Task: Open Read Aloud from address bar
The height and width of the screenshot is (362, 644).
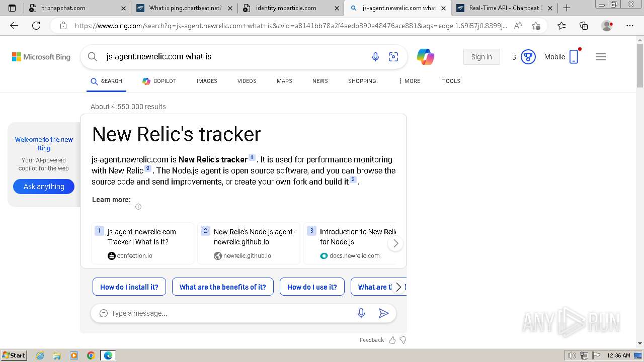Action: 518,26
